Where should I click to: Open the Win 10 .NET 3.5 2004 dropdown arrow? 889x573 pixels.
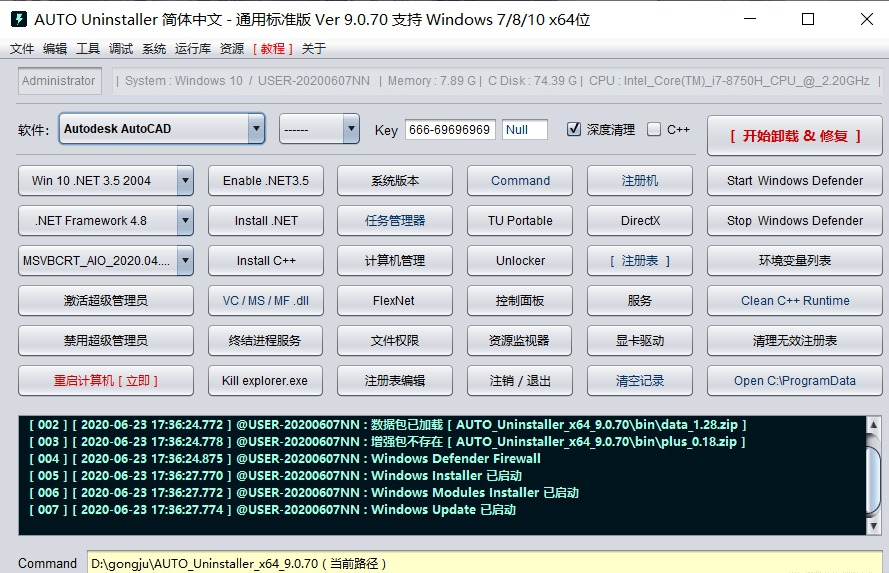(185, 181)
